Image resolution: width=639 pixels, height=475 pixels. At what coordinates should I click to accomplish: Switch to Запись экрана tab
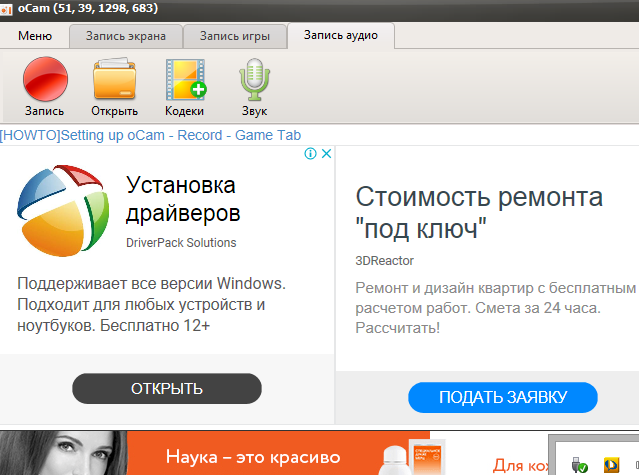click(126, 36)
